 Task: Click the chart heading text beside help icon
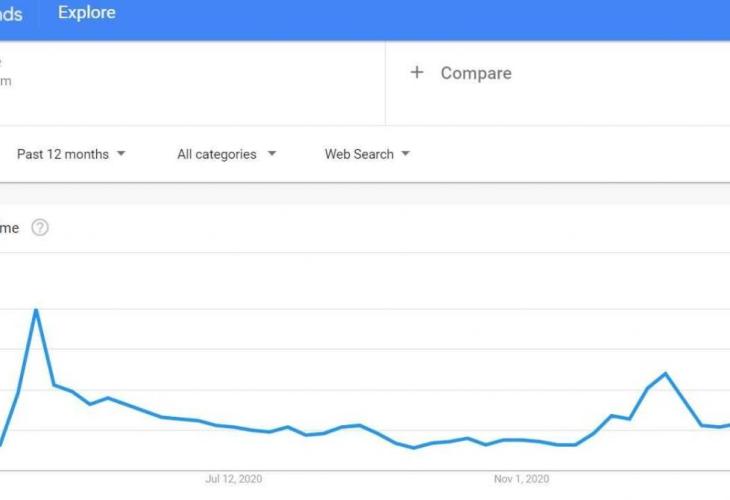[x=9, y=228]
